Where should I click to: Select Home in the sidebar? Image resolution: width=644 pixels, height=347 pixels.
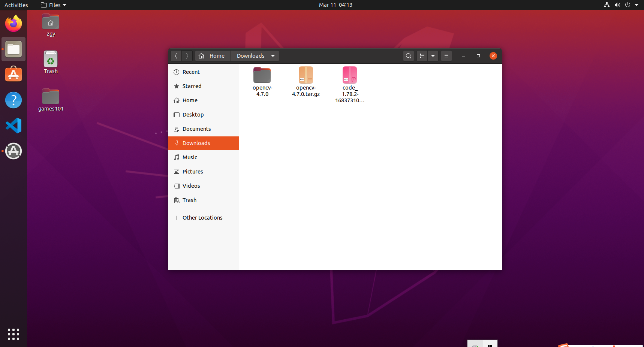pyautogui.click(x=204, y=100)
